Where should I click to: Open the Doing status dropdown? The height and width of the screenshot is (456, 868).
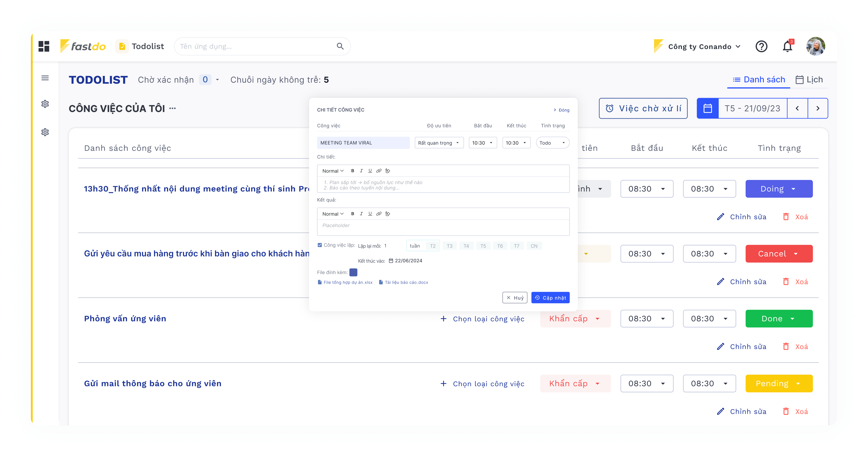click(x=779, y=189)
